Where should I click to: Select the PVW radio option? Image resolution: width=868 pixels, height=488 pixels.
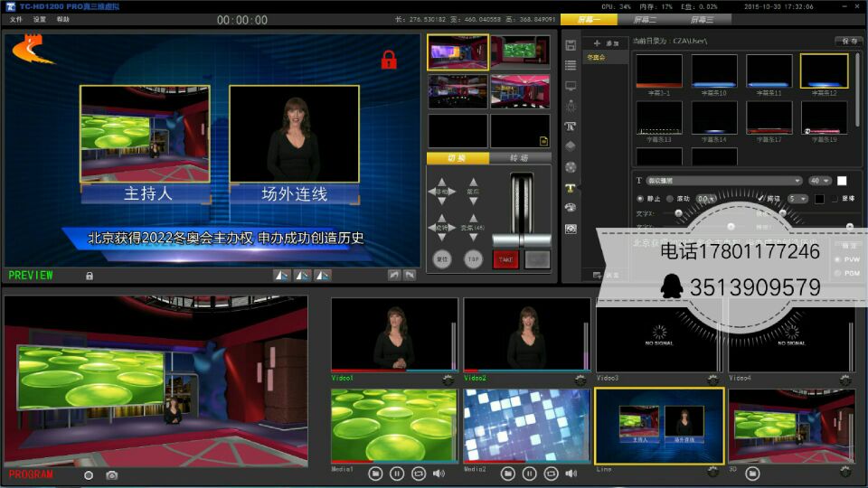click(837, 258)
